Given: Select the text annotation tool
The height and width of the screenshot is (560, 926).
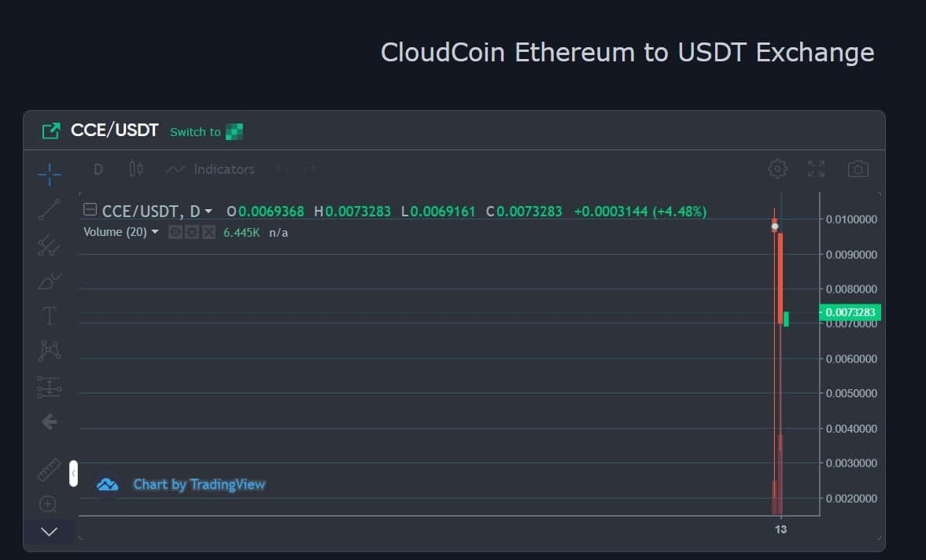Looking at the screenshot, I should point(49,315).
